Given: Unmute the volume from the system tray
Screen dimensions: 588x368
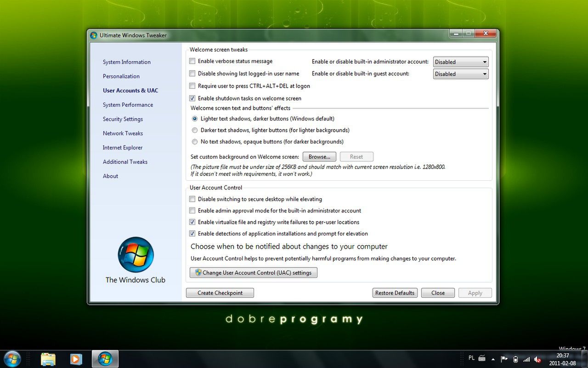Looking at the screenshot, I should (537, 359).
